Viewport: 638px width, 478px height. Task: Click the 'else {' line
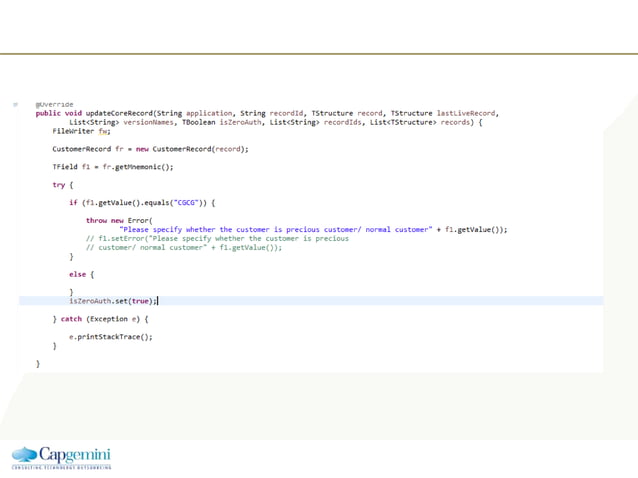tap(81, 274)
